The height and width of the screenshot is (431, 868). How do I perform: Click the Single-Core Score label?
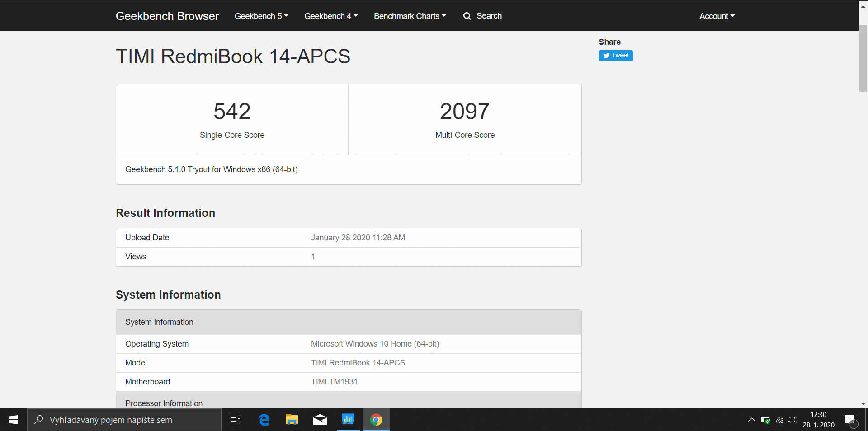click(x=232, y=135)
